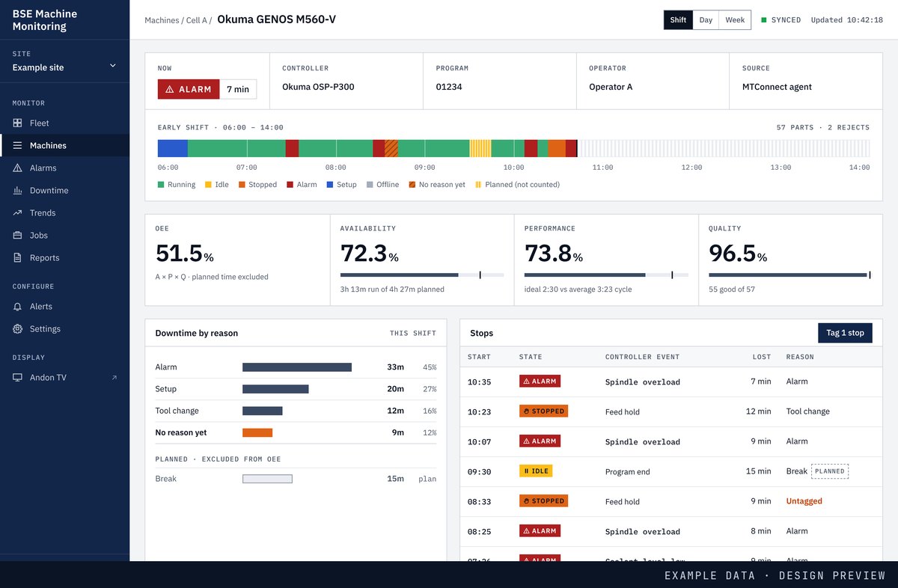Click the Alerts bell icon

click(17, 306)
